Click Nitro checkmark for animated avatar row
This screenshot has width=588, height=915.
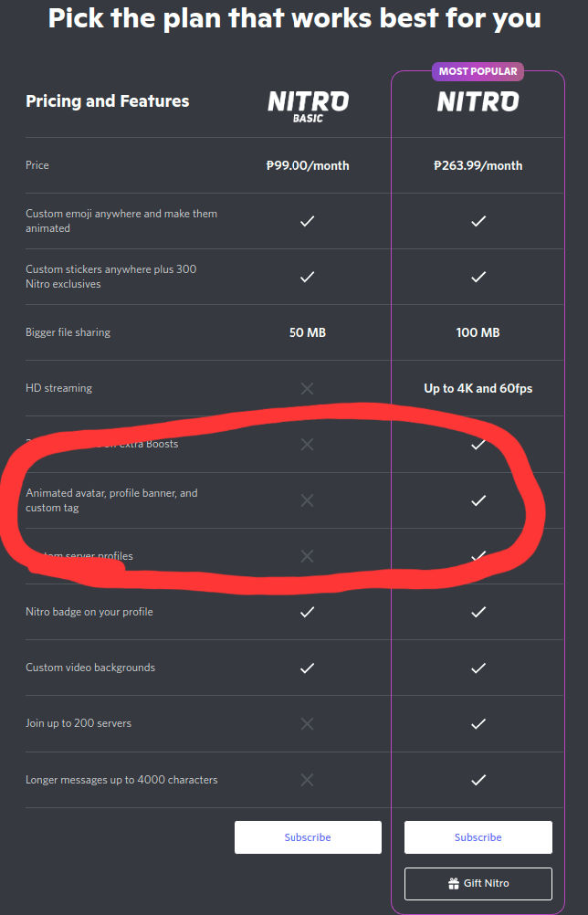coord(478,500)
